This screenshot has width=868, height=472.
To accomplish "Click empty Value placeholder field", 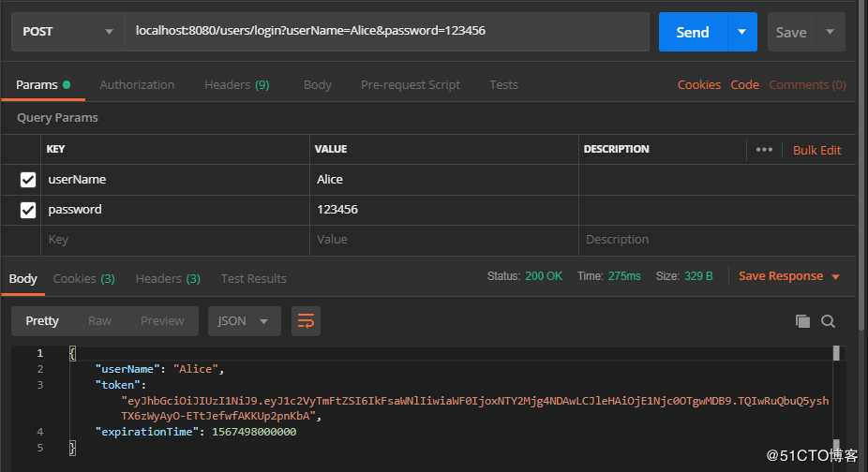I will point(444,240).
